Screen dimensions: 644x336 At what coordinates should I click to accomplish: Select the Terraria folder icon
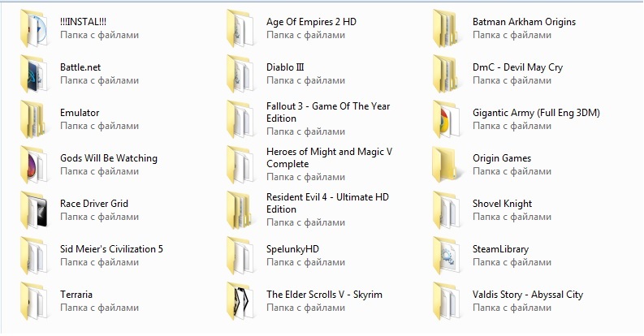34,302
